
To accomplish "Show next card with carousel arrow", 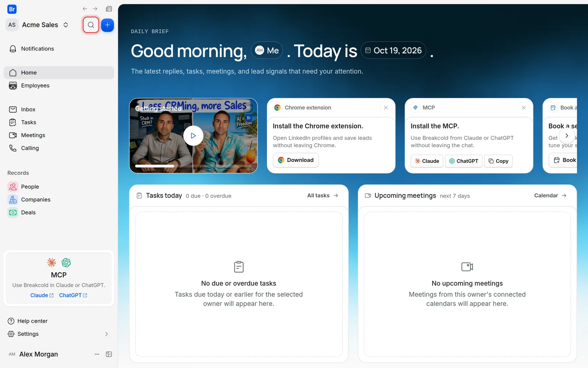I will [x=567, y=136].
